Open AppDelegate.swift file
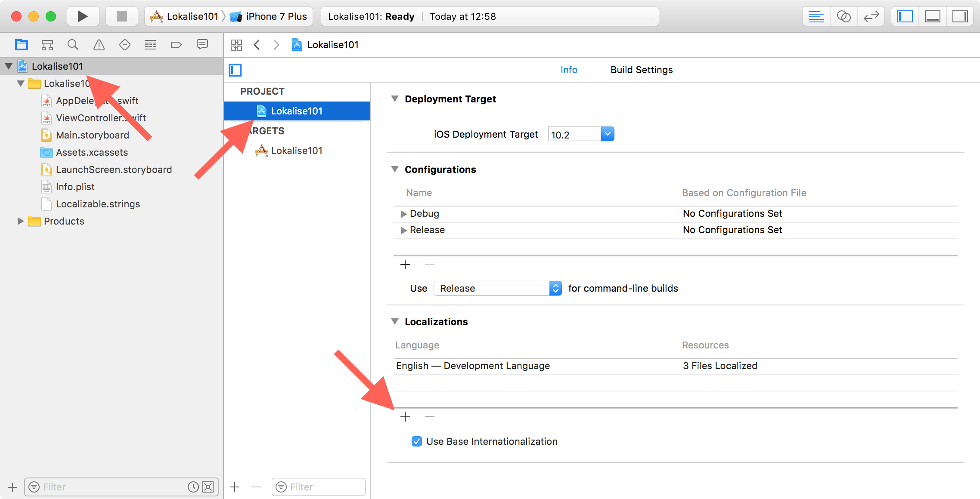 pos(97,101)
